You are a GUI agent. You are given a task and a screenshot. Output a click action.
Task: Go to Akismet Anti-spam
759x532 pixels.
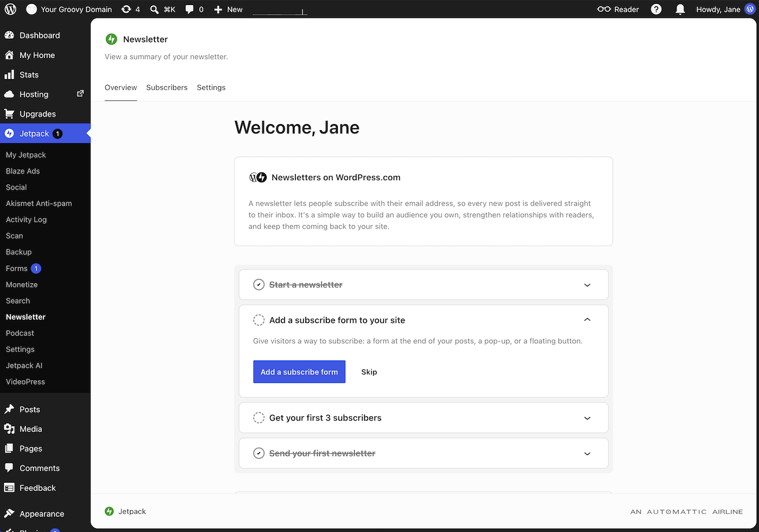[x=39, y=203]
